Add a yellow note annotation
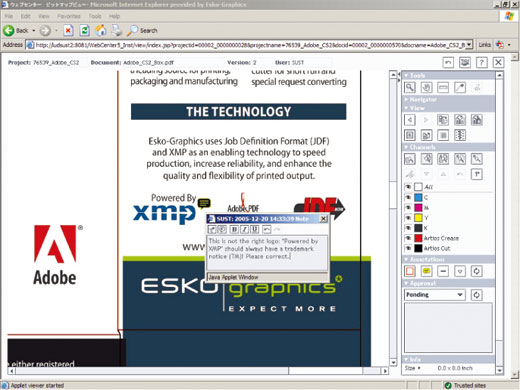Screen dimensions: 520x390 (426, 271)
